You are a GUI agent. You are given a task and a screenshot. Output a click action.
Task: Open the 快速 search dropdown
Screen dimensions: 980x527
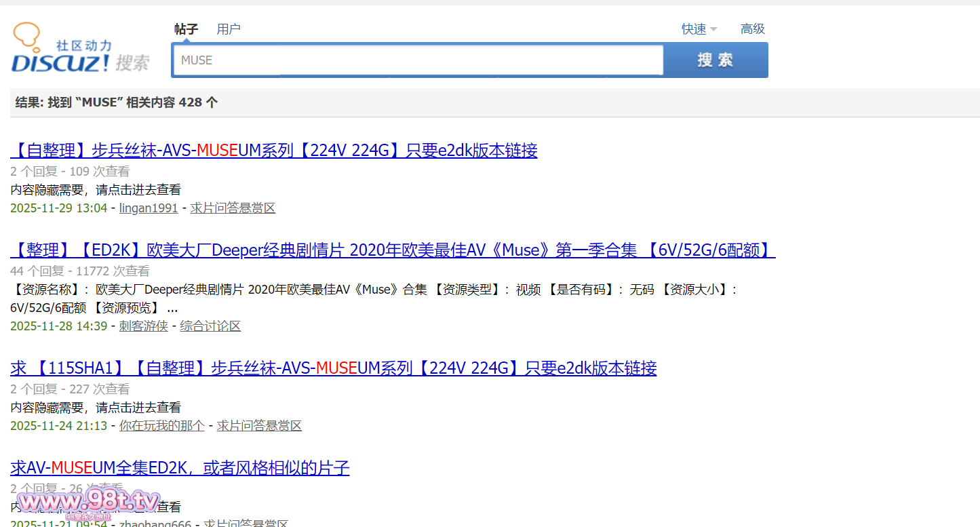coord(692,28)
